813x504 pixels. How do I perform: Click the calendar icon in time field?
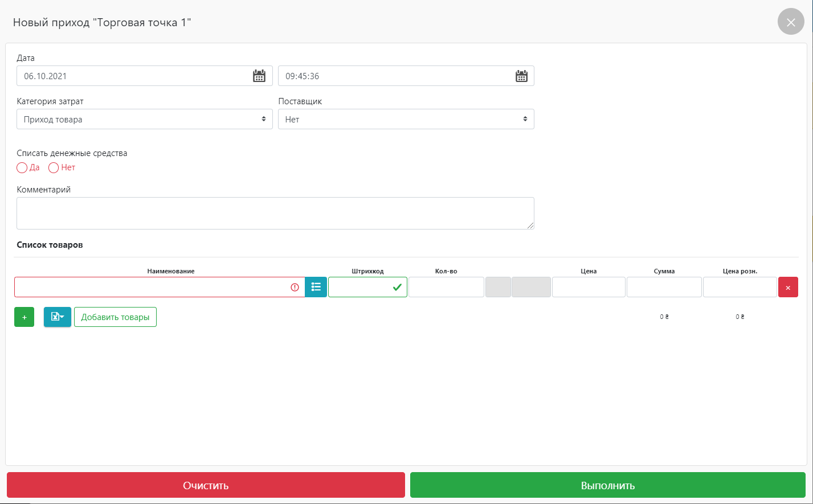521,76
